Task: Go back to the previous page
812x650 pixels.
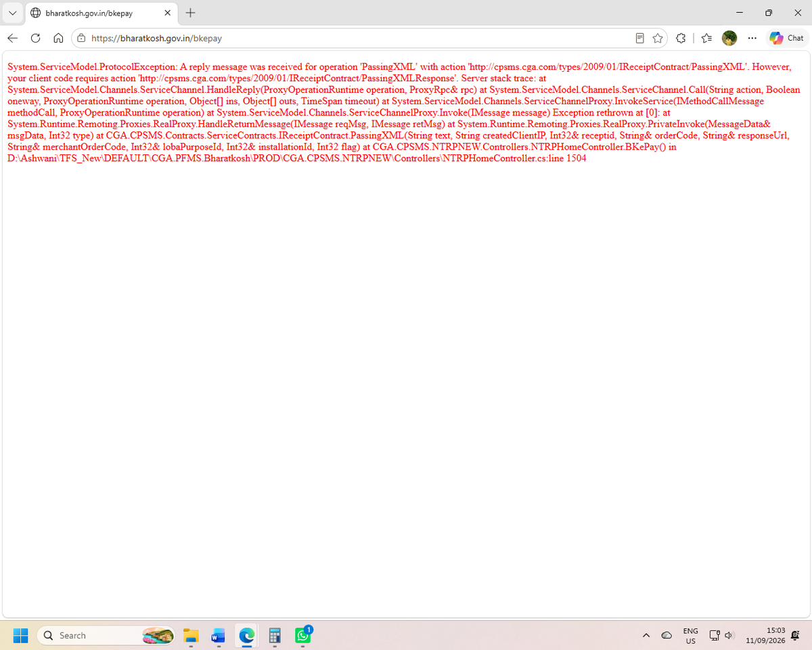Action: (13, 39)
